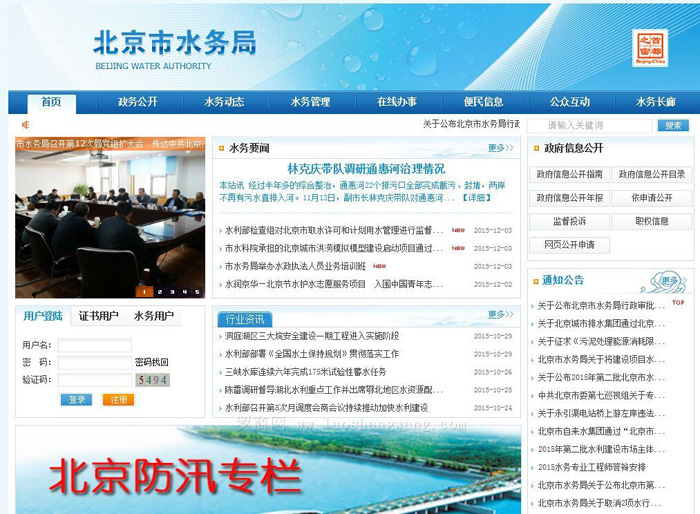The height and width of the screenshot is (514, 700).
Task: Open 更多 link in 行业资讯
Action: (x=500, y=315)
